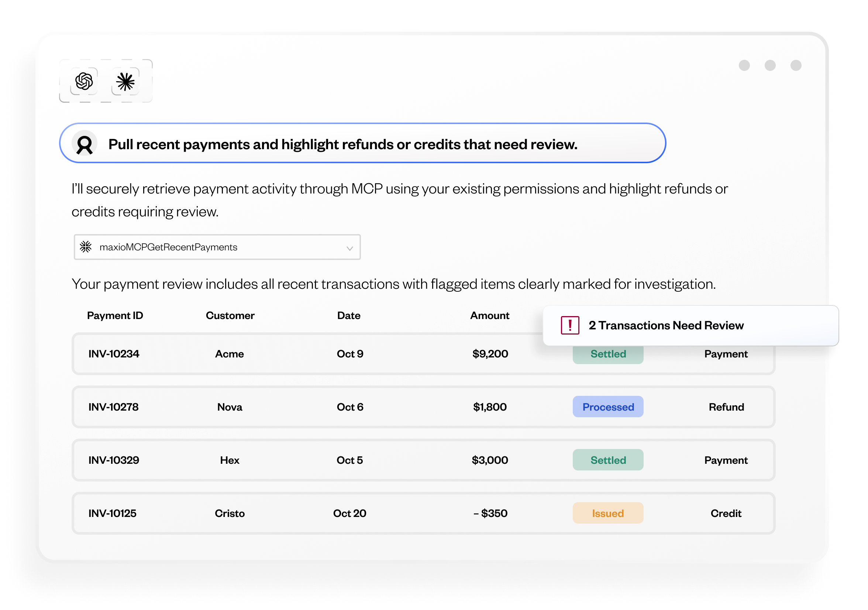
Task: Select the Claude asterisk logo icon
Action: pyautogui.click(x=125, y=82)
